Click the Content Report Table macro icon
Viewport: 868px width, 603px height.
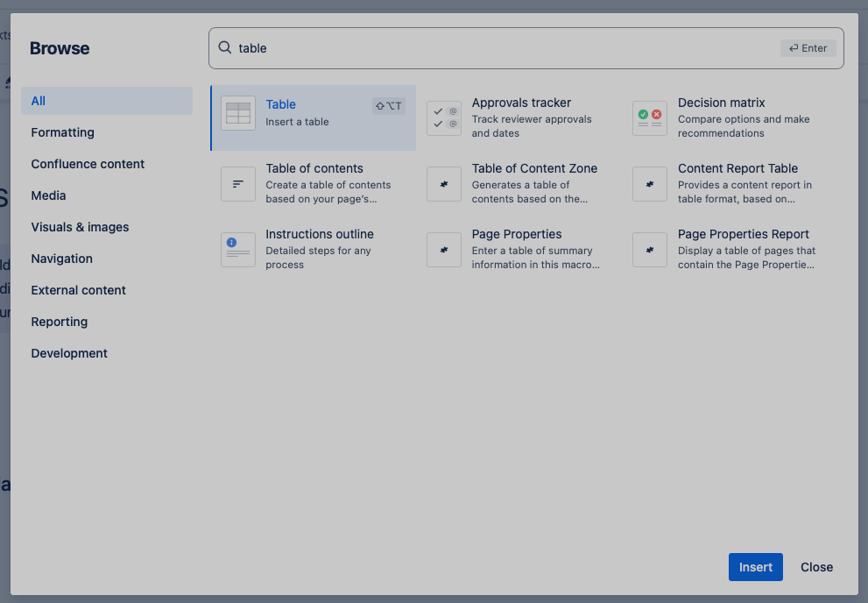click(650, 184)
